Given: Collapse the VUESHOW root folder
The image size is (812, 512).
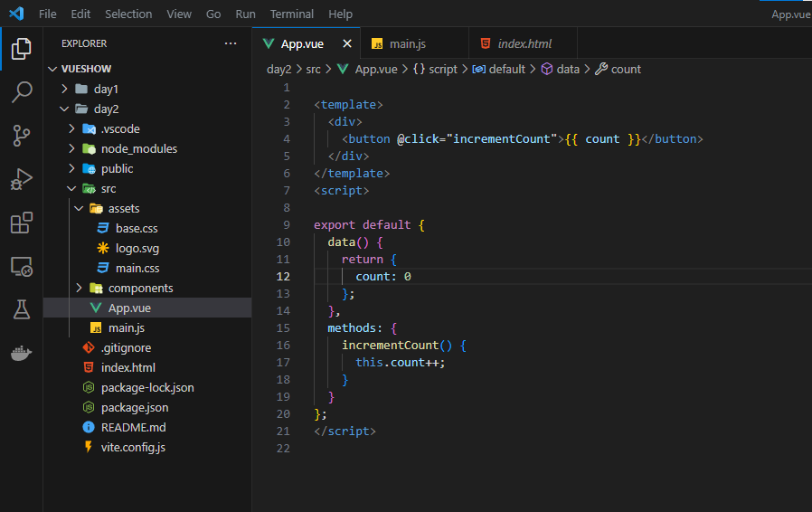Looking at the screenshot, I should click(x=52, y=69).
